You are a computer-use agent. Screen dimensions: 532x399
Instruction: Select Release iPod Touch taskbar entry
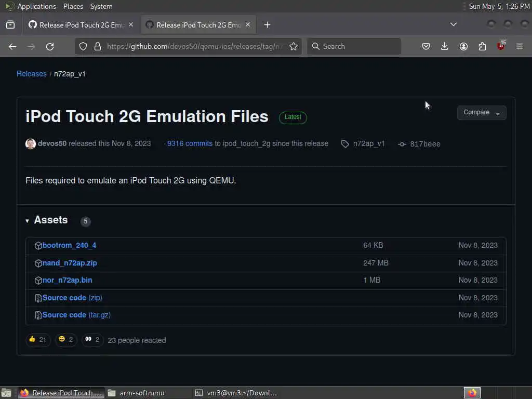click(61, 393)
